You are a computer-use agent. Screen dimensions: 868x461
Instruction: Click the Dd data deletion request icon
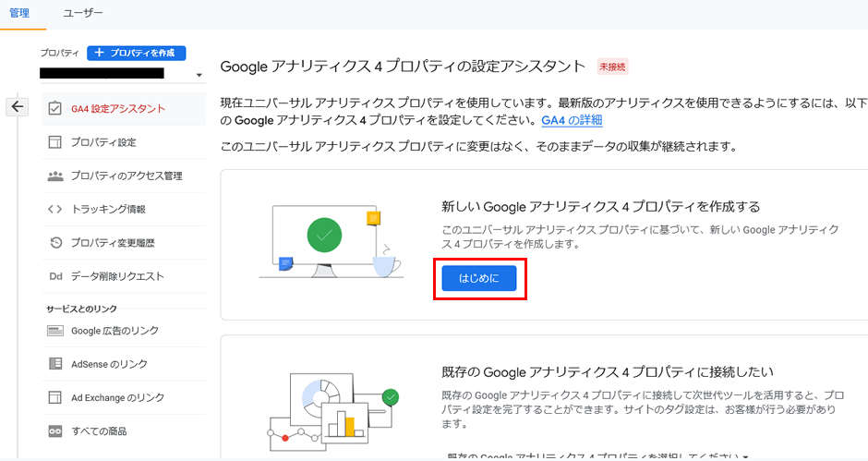click(x=54, y=276)
